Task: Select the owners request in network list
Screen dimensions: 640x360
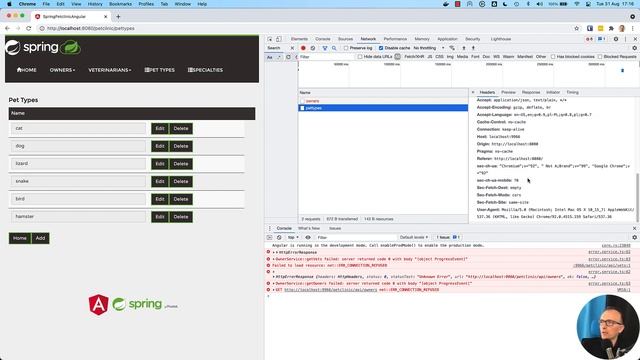Action: [383, 101]
